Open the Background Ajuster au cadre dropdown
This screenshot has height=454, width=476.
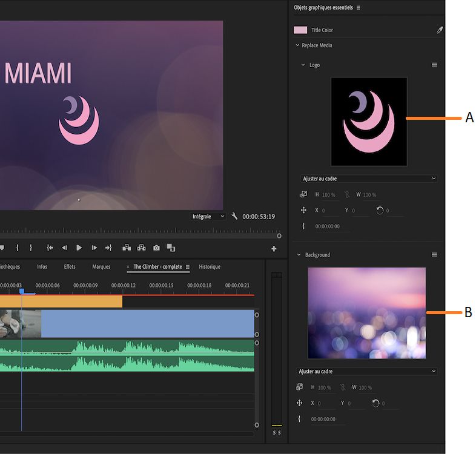pyautogui.click(x=367, y=371)
